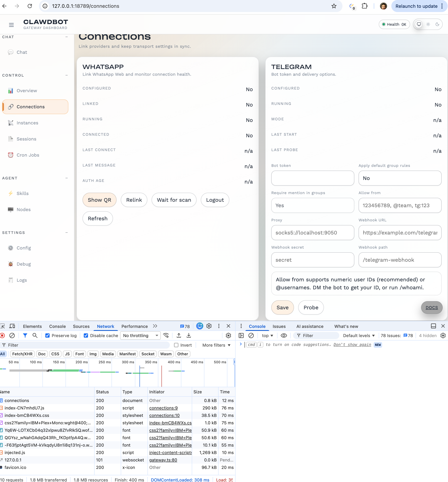Click the Show QR button
448x482 pixels.
pyautogui.click(x=99, y=200)
